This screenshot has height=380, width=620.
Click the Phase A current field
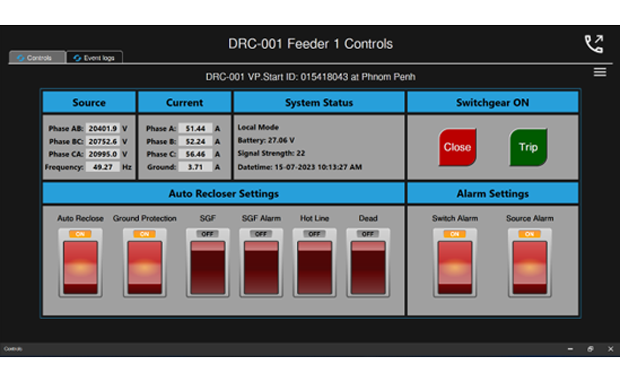click(x=195, y=129)
